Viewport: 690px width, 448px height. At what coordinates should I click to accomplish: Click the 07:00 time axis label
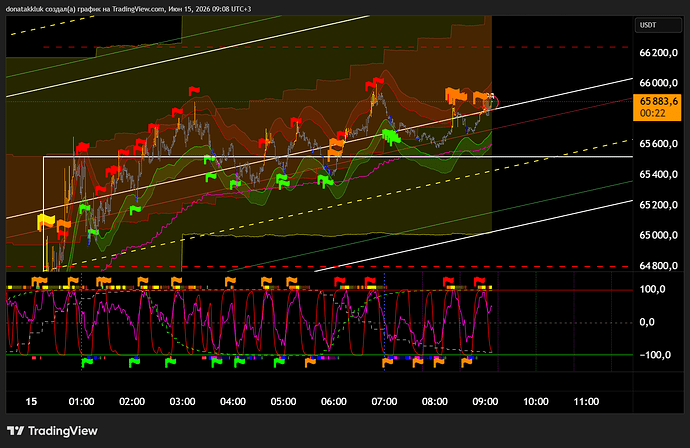tap(384, 402)
